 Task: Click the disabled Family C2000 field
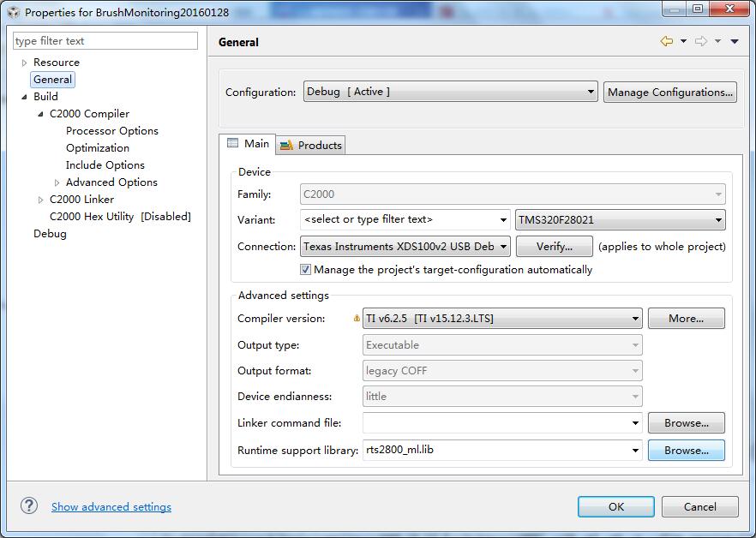coord(513,194)
